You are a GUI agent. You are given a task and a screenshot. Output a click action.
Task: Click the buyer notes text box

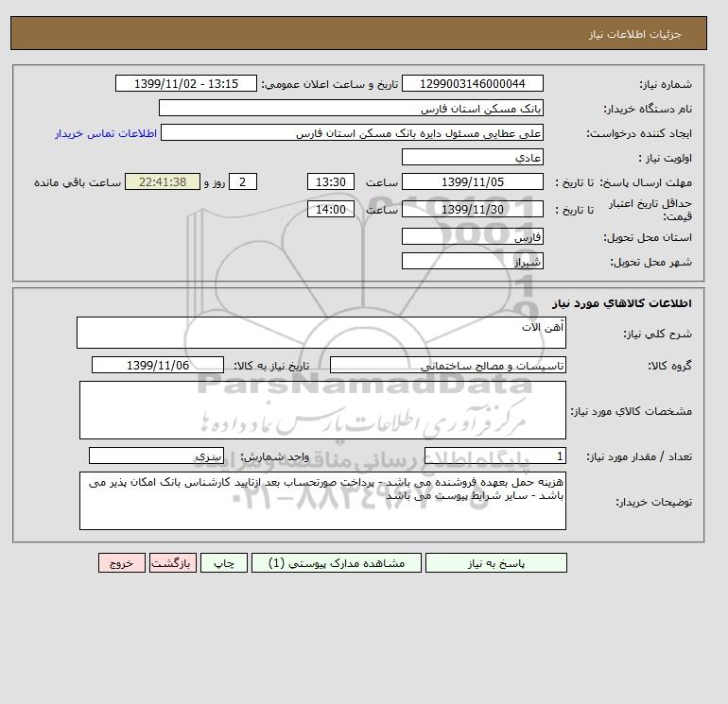click(322, 501)
